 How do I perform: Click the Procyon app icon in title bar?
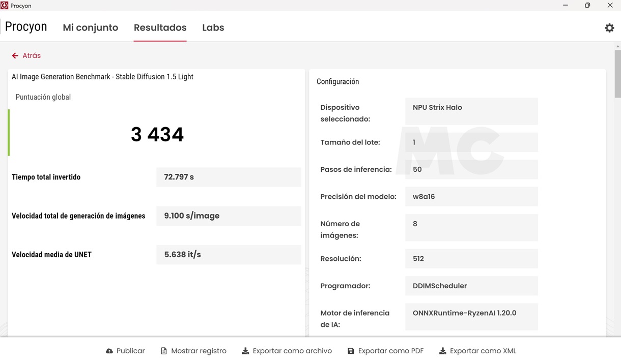[x=5, y=6]
